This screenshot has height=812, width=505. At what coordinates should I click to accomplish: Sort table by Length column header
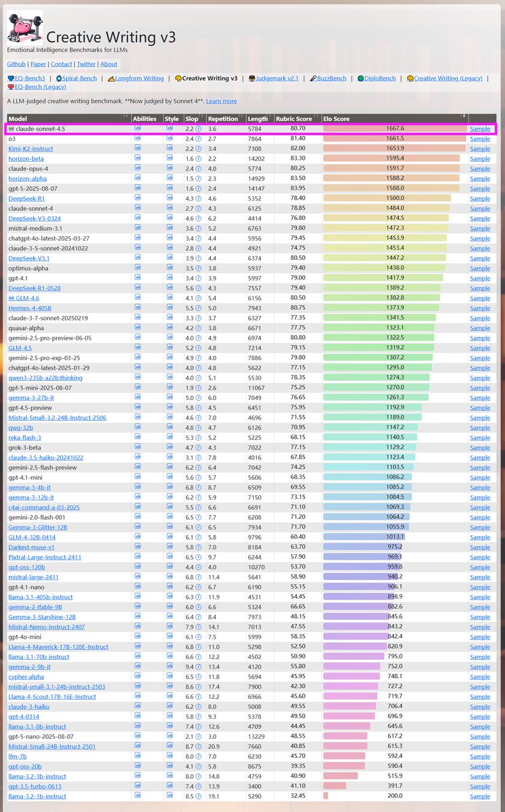tap(260, 118)
